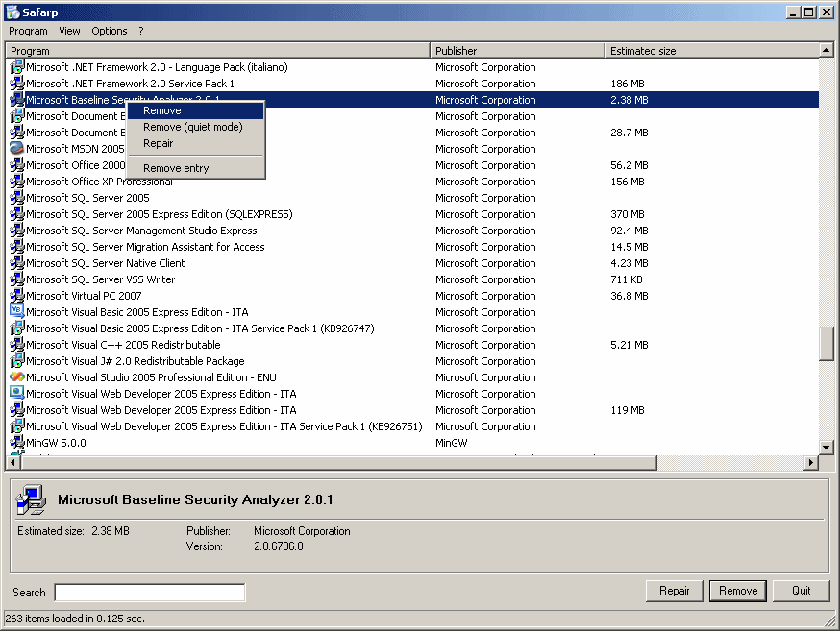This screenshot has height=631, width=840.
Task: Click MinGW 5.0.0 row icon
Action: 17,442
